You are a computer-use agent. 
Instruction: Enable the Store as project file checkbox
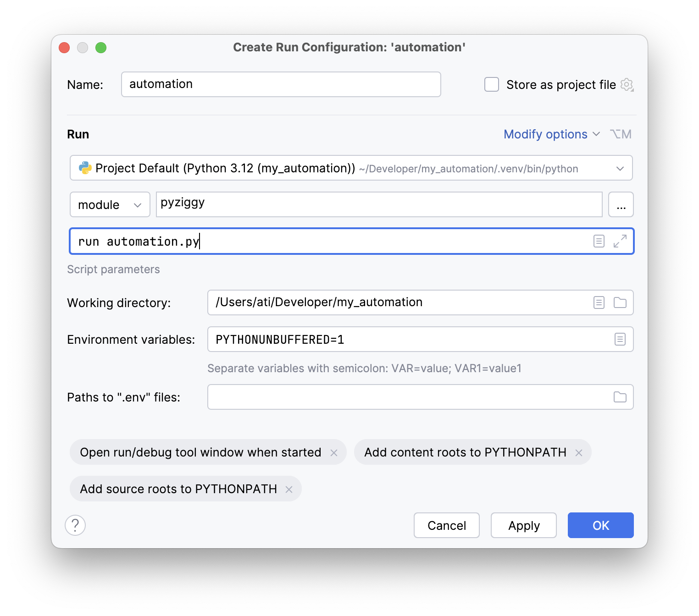(492, 84)
